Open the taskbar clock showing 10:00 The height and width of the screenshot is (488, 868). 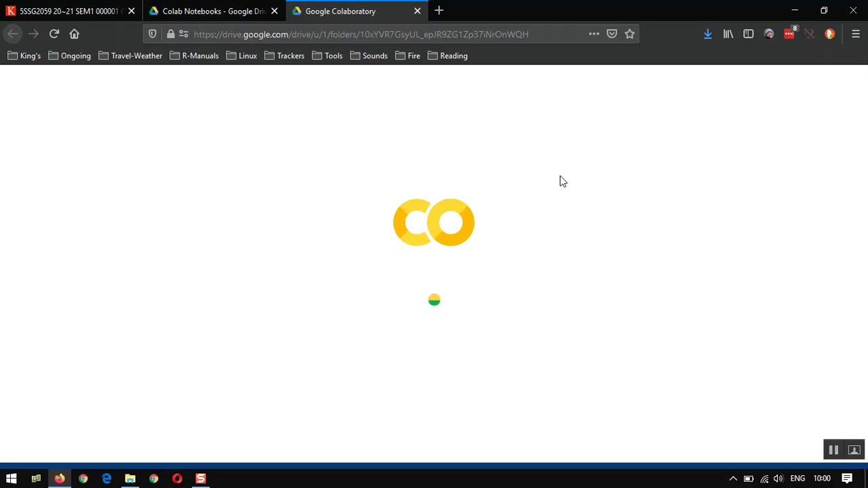pyautogui.click(x=822, y=479)
